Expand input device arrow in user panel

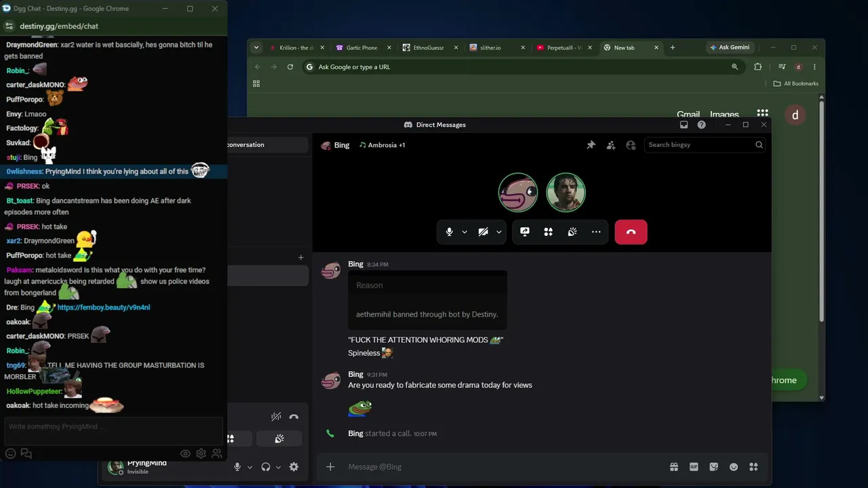point(250,467)
